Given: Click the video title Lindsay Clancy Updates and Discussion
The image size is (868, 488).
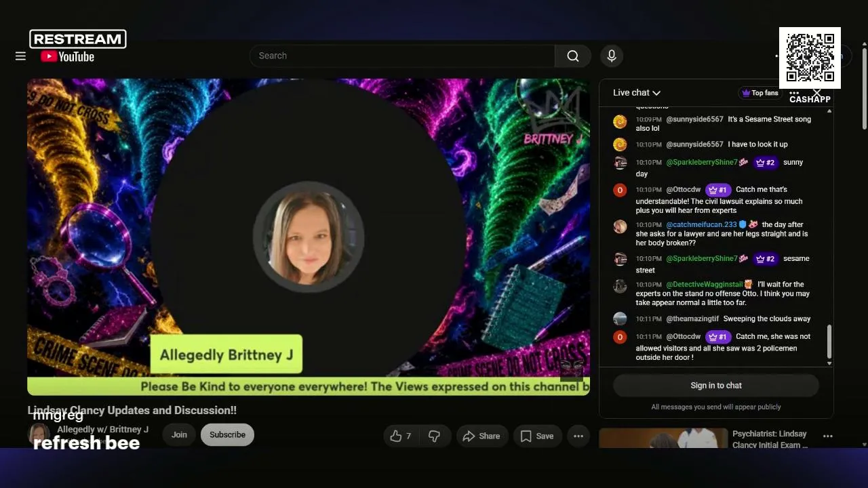Looking at the screenshot, I should pyautogui.click(x=132, y=411).
